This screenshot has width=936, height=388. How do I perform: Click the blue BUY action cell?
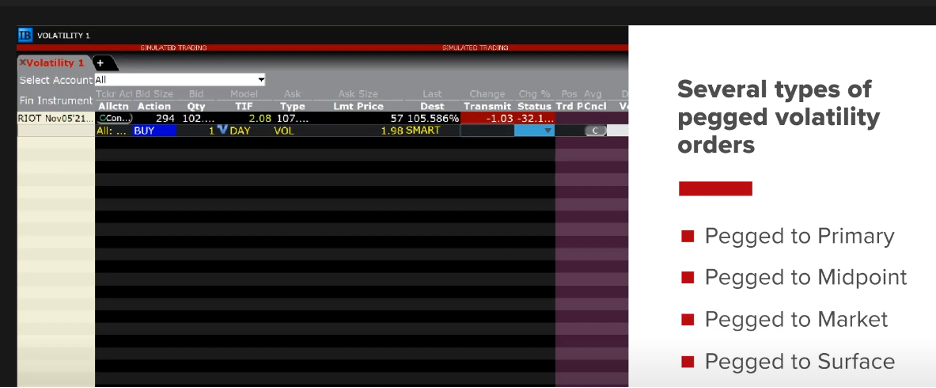[x=154, y=130]
